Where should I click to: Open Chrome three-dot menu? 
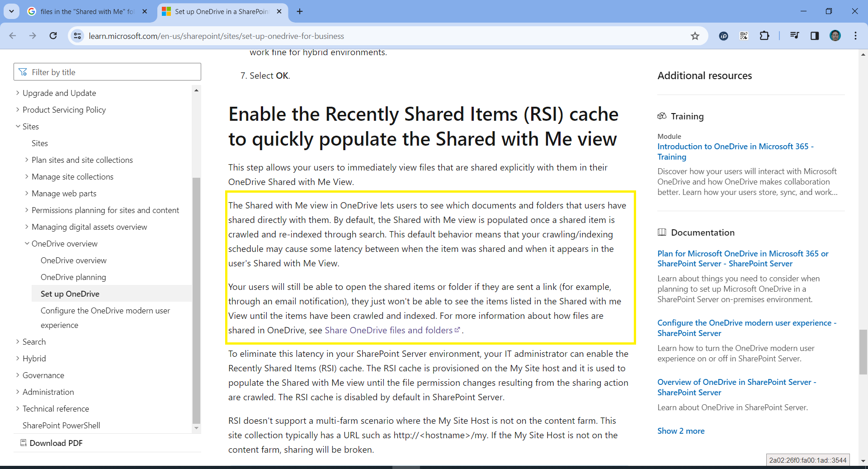click(x=855, y=36)
